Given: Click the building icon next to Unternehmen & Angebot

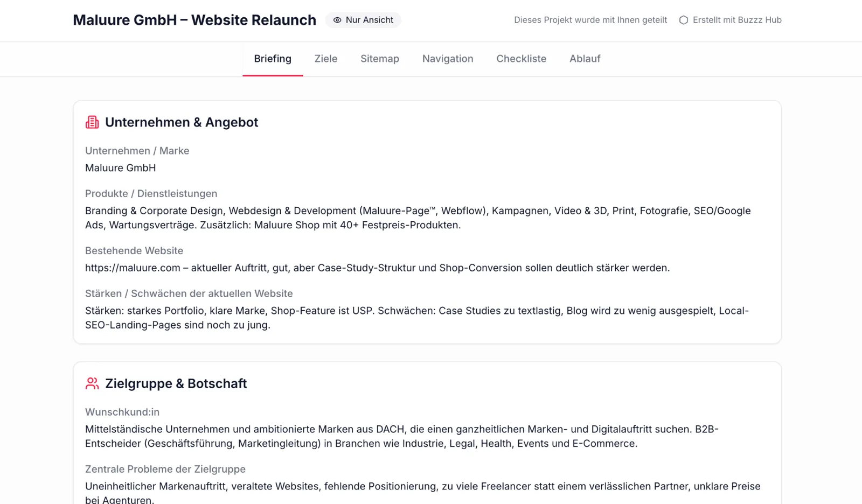Looking at the screenshot, I should coord(92,122).
